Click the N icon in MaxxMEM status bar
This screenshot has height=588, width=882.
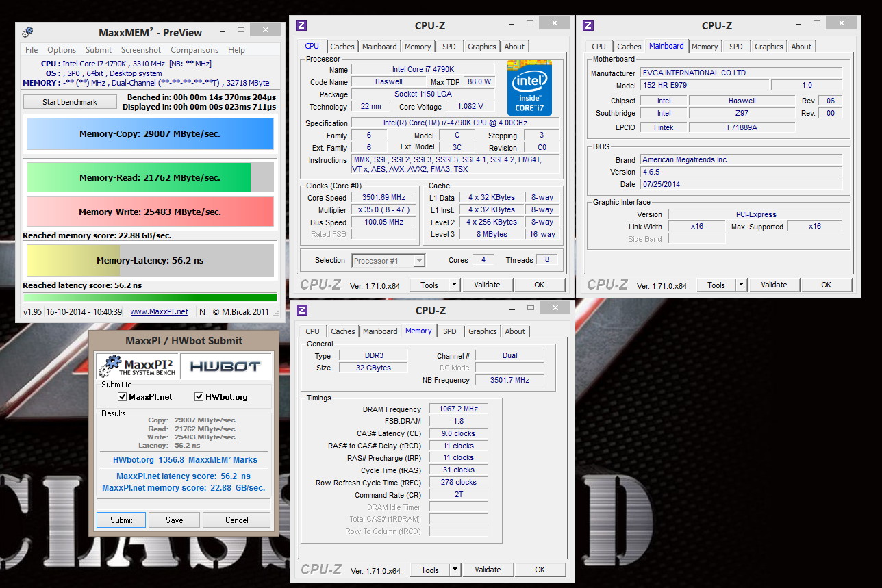point(202,311)
